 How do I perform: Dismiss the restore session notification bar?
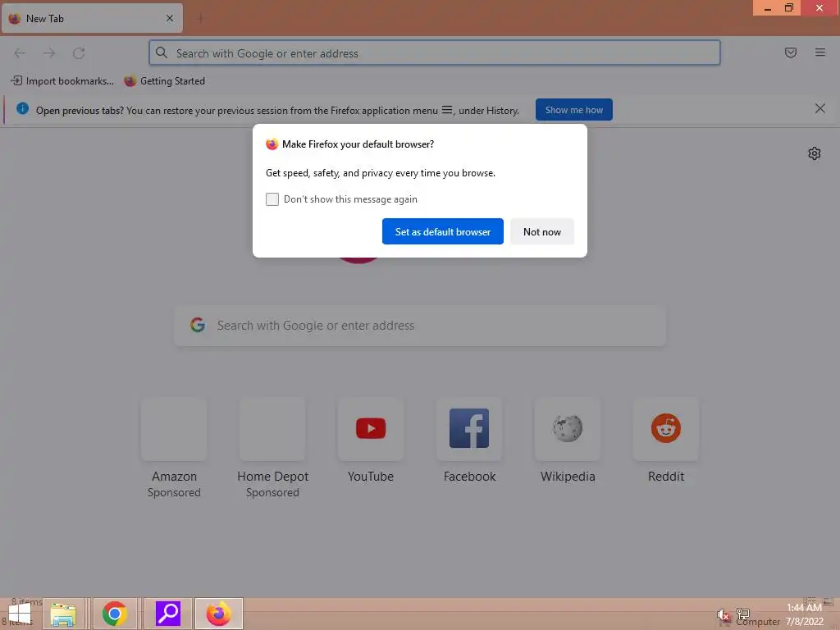point(819,109)
